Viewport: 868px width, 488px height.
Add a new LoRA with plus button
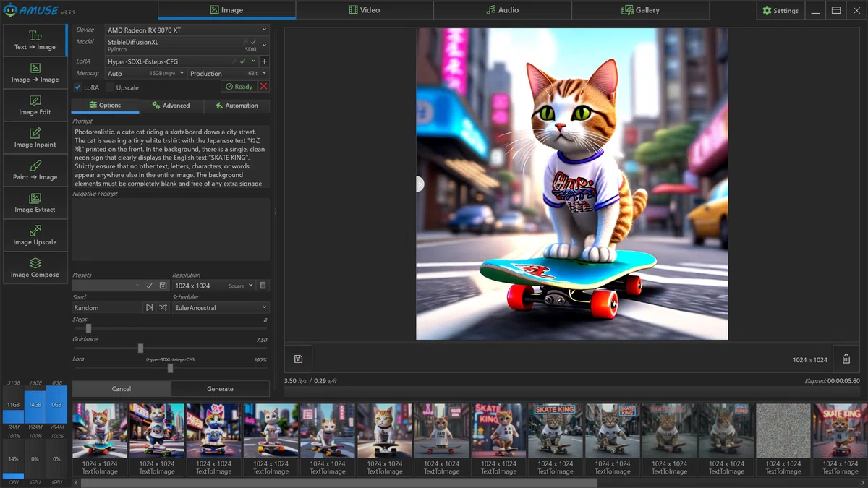(264, 61)
